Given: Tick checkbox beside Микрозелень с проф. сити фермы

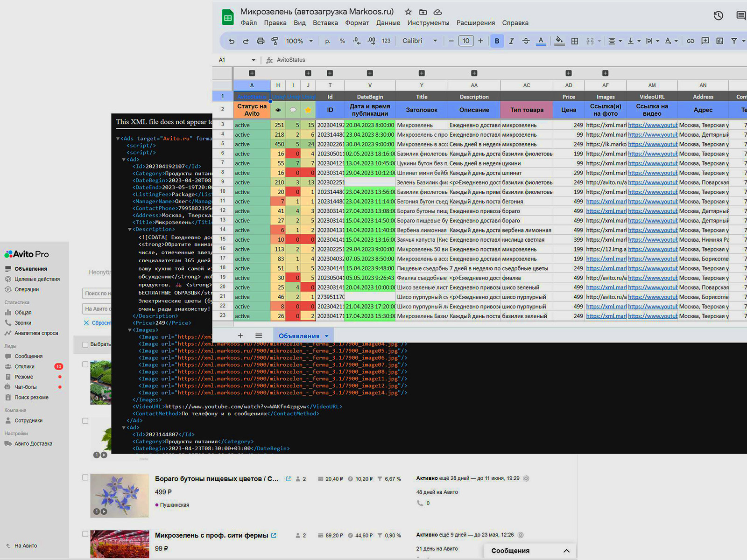Looking at the screenshot, I should 85,534.
